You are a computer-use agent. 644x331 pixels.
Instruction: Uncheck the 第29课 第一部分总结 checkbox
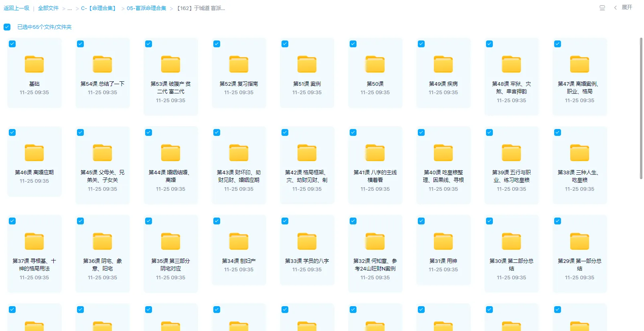(x=558, y=221)
